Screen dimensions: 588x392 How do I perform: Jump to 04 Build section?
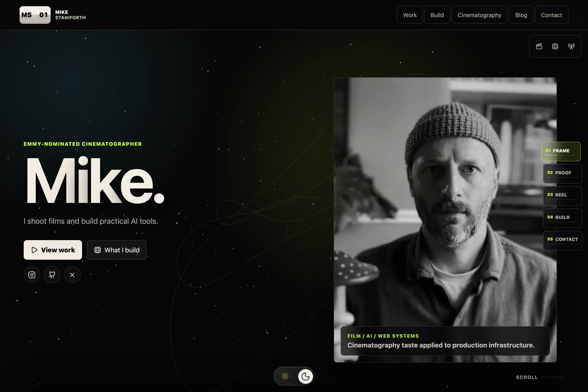(x=562, y=218)
